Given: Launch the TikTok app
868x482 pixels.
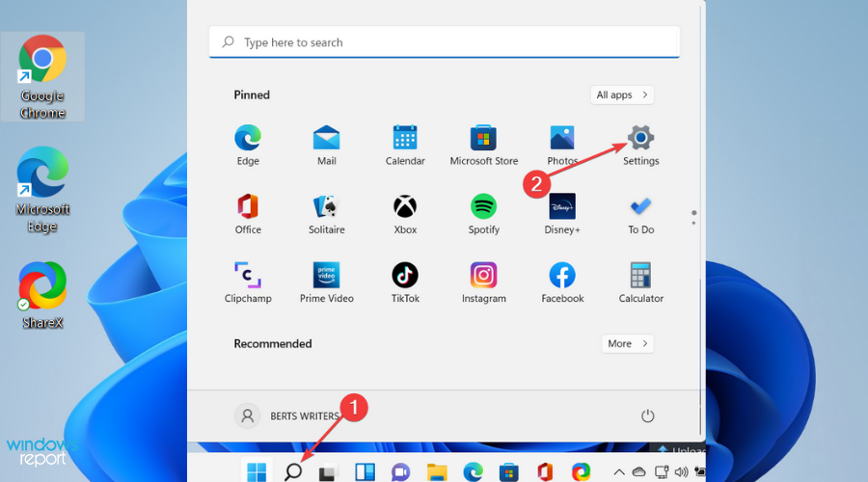Looking at the screenshot, I should coord(405,282).
